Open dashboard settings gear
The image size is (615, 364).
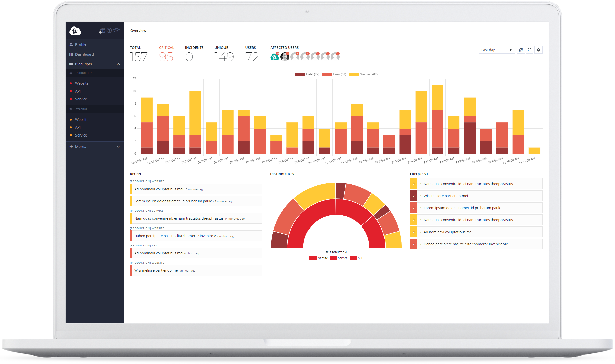(x=538, y=50)
